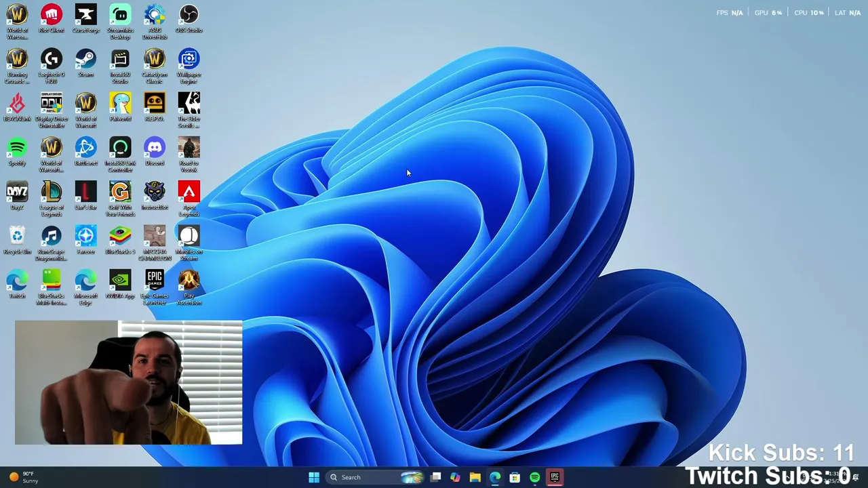
Task: Click the NVIDIA App desktop icon
Action: click(120, 285)
